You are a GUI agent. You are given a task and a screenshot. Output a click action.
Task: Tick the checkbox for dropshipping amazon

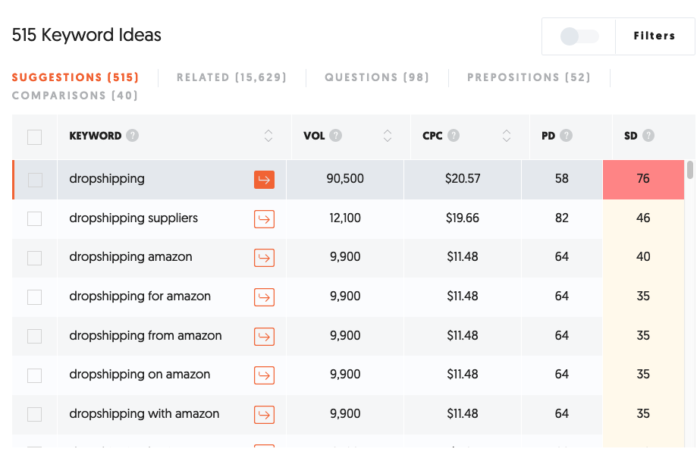click(x=34, y=258)
